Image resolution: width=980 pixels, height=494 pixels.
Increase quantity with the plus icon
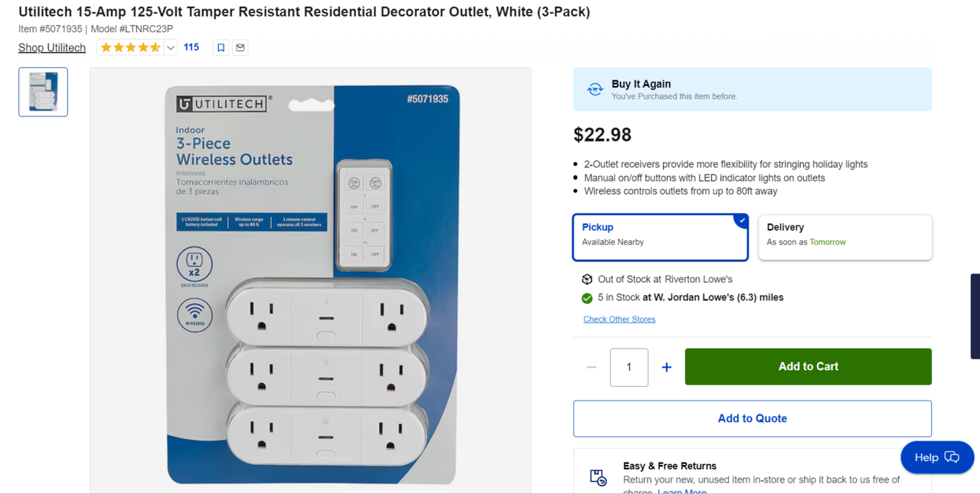pyautogui.click(x=666, y=368)
